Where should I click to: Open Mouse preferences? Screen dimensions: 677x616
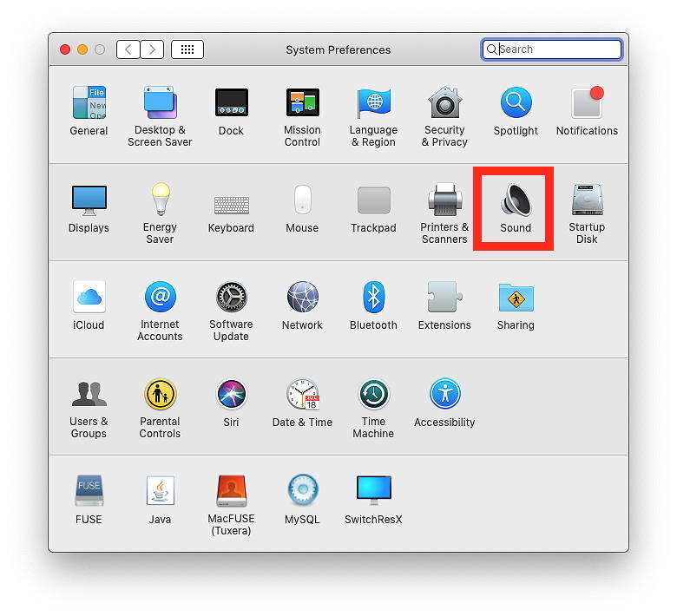(303, 208)
